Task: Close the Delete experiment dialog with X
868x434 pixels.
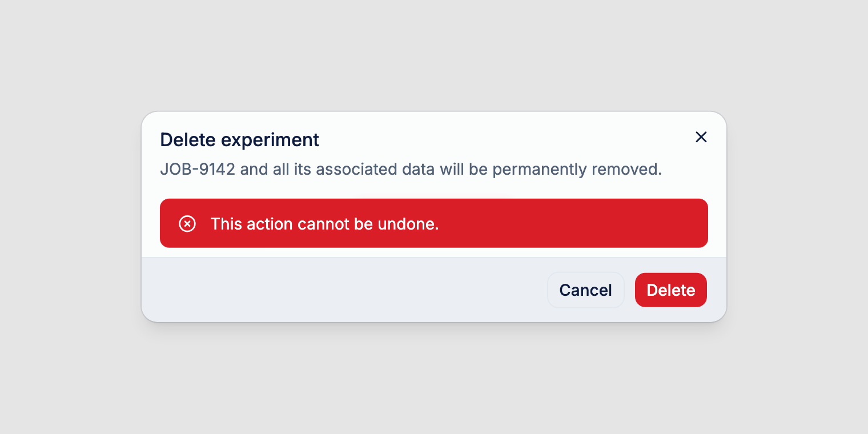Action: click(701, 137)
